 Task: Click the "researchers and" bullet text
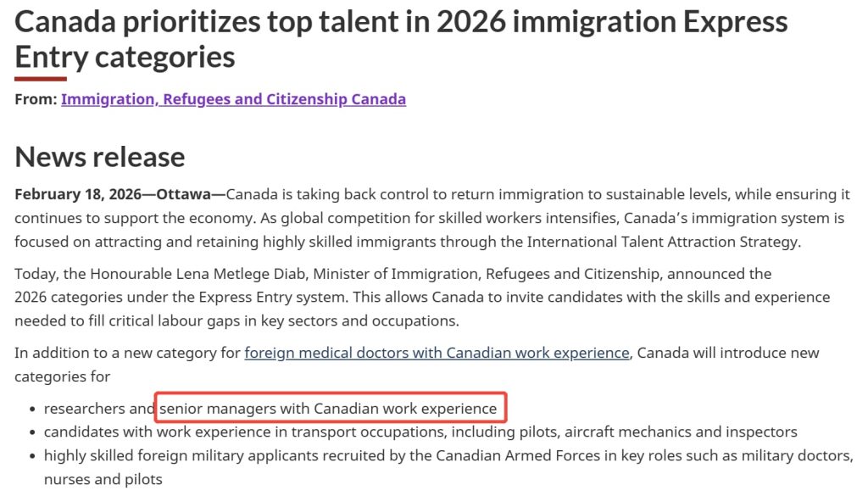[100, 409]
